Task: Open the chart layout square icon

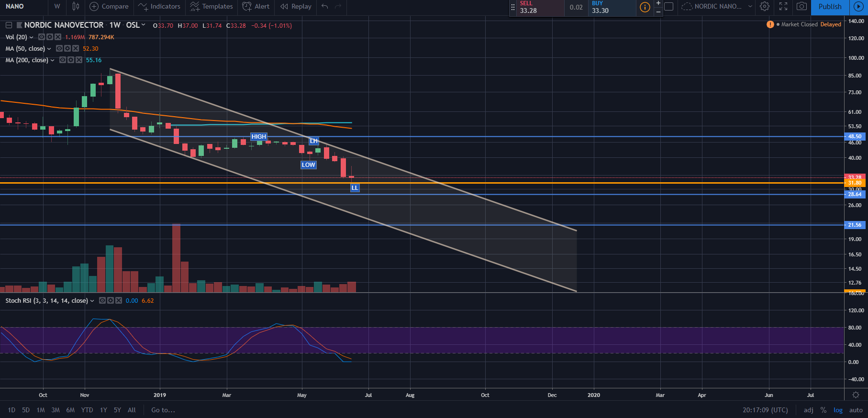Action: pos(669,6)
